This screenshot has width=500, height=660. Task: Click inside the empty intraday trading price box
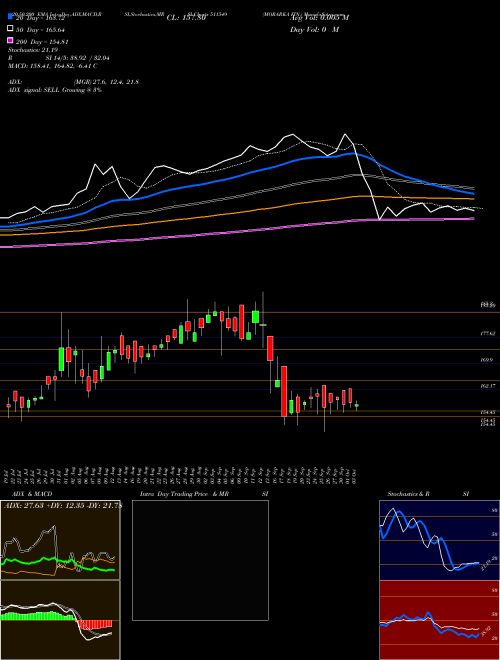[200, 560]
